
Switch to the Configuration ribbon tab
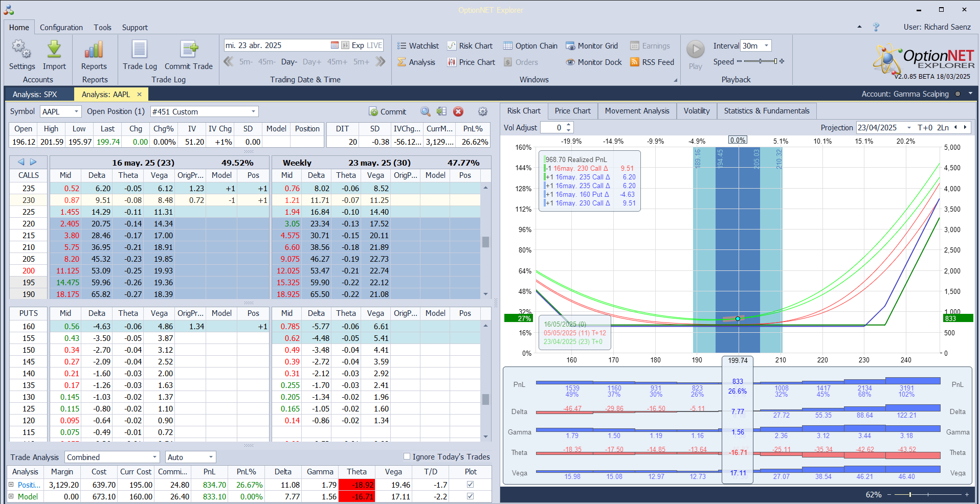[x=61, y=27]
